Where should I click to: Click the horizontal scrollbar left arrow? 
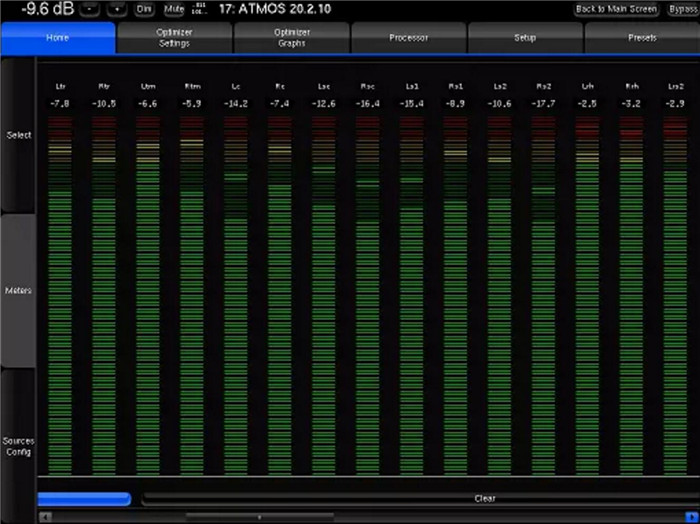[46, 517]
